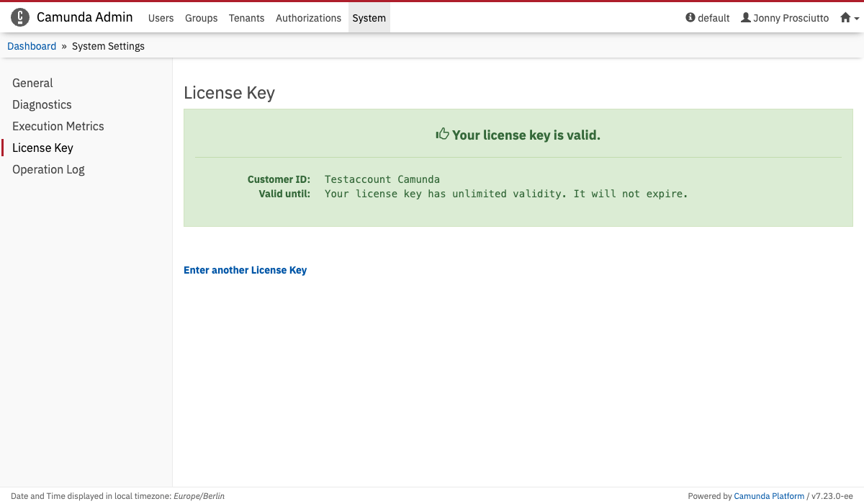Go to the Groups section
864x504 pixels.
coord(201,18)
